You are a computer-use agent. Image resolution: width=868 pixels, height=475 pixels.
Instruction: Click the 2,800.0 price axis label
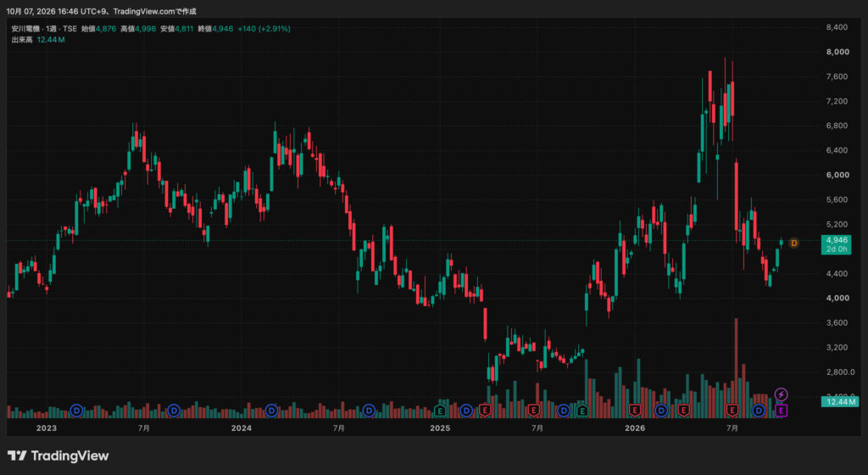[x=840, y=372]
